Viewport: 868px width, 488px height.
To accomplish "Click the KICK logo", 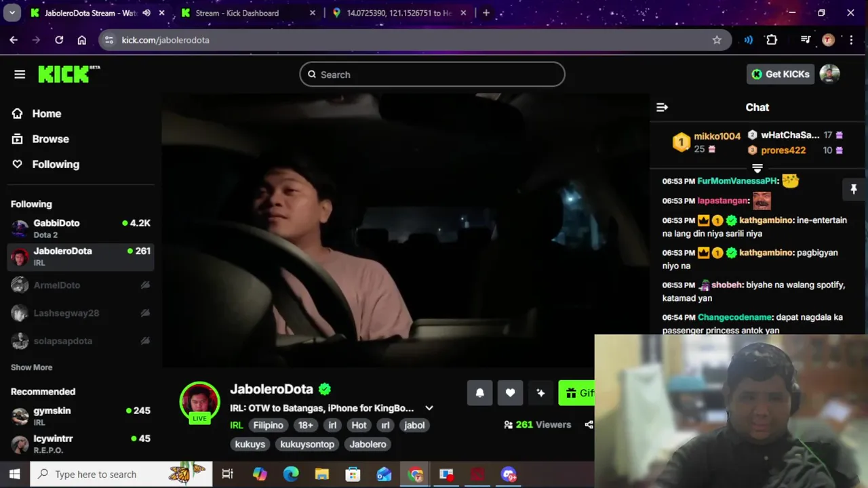I will 68,74.
